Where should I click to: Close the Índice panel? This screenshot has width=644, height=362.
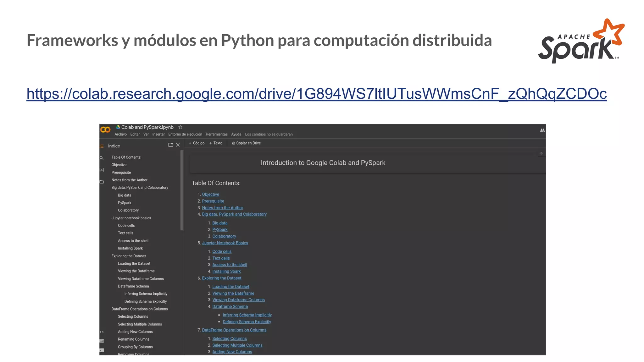tap(178, 145)
